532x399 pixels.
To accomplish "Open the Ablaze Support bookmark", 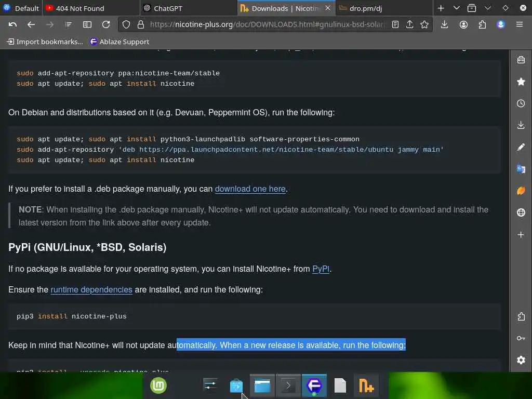I will [x=119, y=42].
